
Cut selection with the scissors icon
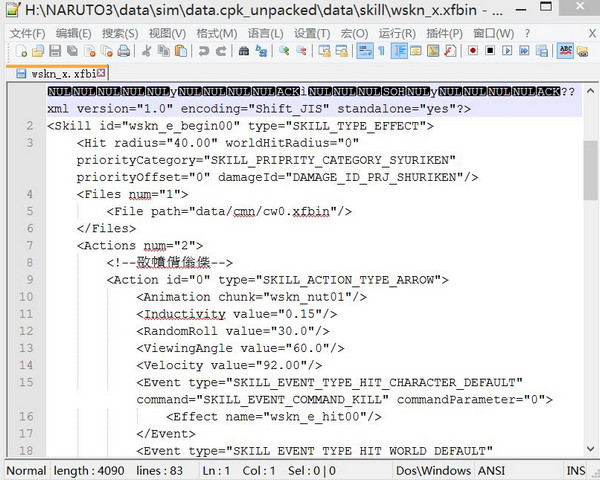point(147,51)
